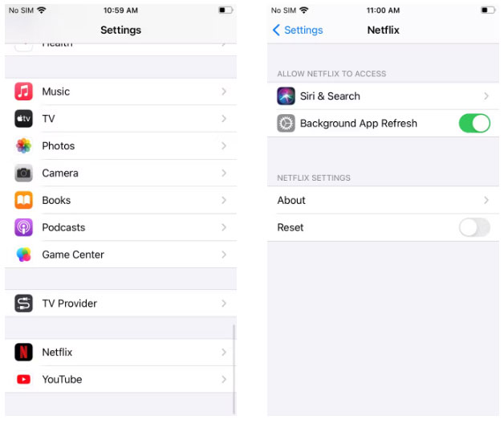Tap the Music app icon
The image size is (504, 424).
click(23, 92)
